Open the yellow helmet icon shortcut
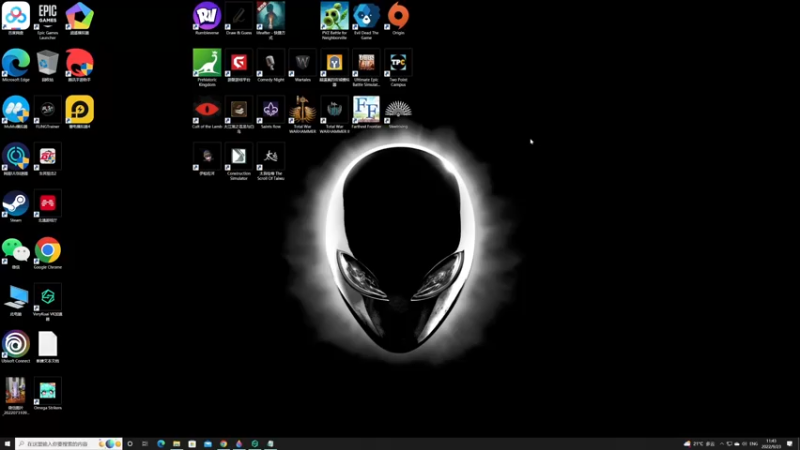The width and height of the screenshot is (800, 450). pos(334,65)
